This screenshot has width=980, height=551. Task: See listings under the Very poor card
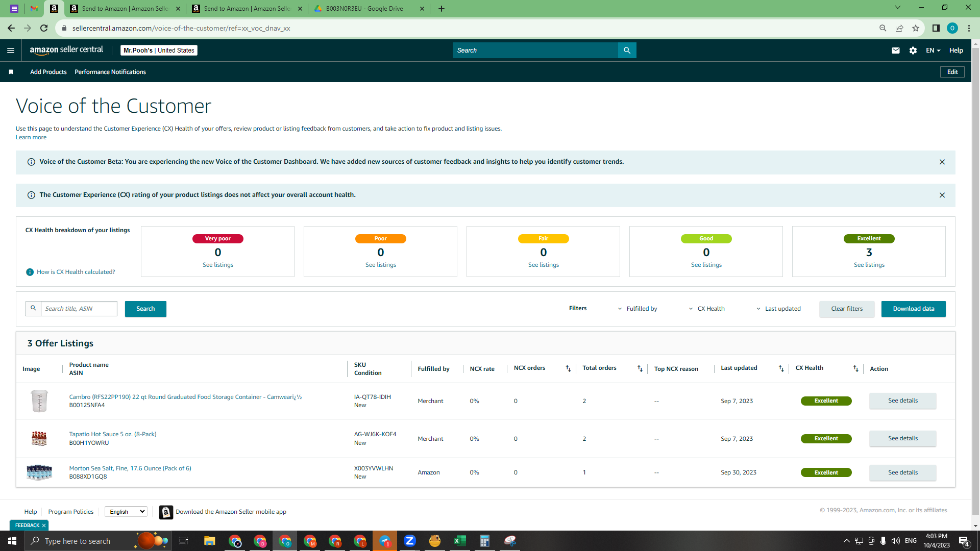point(218,265)
